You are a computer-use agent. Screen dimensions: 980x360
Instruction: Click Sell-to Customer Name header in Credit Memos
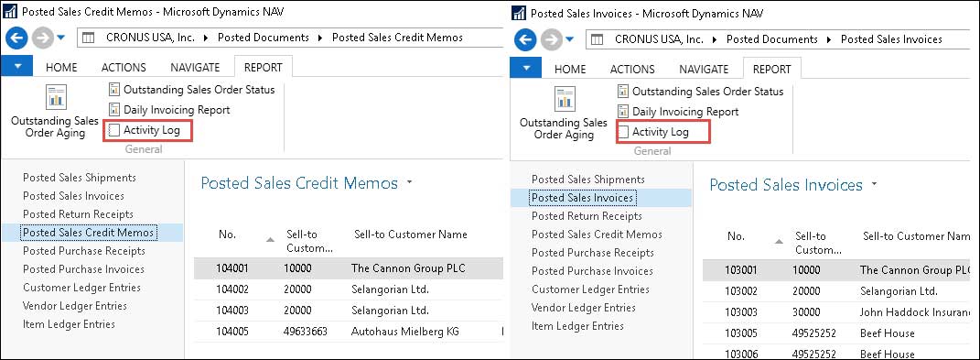[x=411, y=235]
